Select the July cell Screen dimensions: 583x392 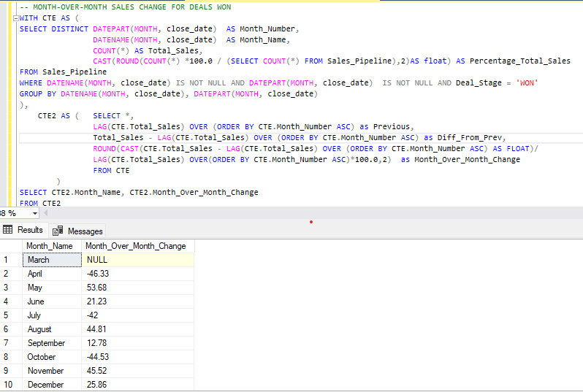tap(52, 315)
